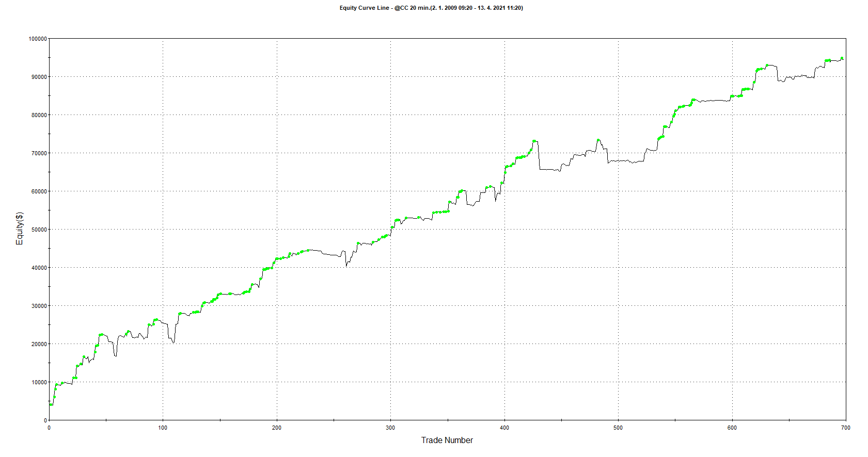Click the green peak marker near trade 483
The height and width of the screenshot is (457, 868).
click(598, 140)
